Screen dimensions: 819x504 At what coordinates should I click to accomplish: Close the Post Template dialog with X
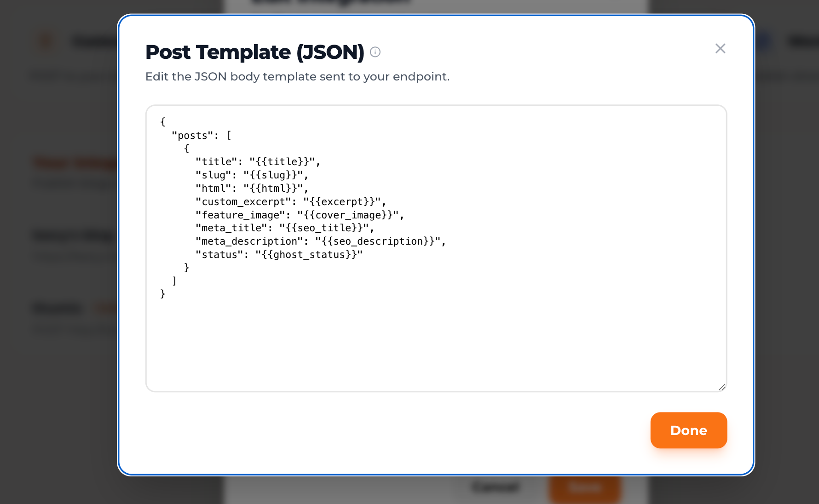coord(720,48)
